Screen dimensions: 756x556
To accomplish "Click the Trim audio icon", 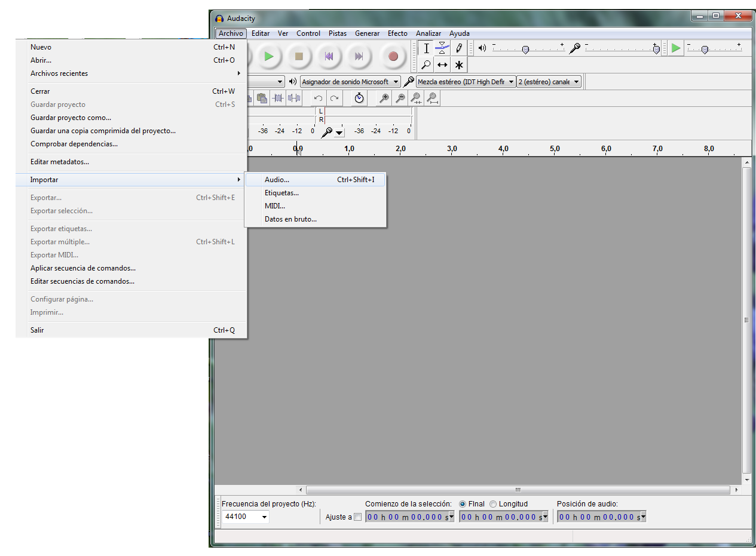I will (x=278, y=98).
